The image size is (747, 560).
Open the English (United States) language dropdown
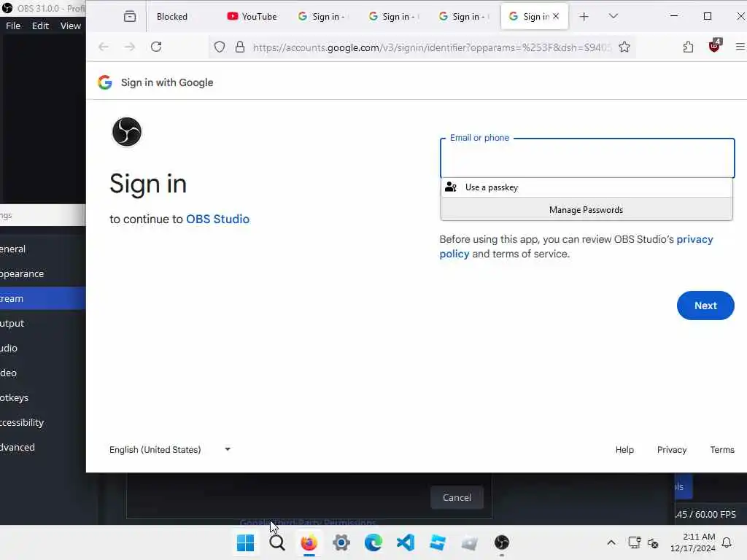[x=169, y=449]
